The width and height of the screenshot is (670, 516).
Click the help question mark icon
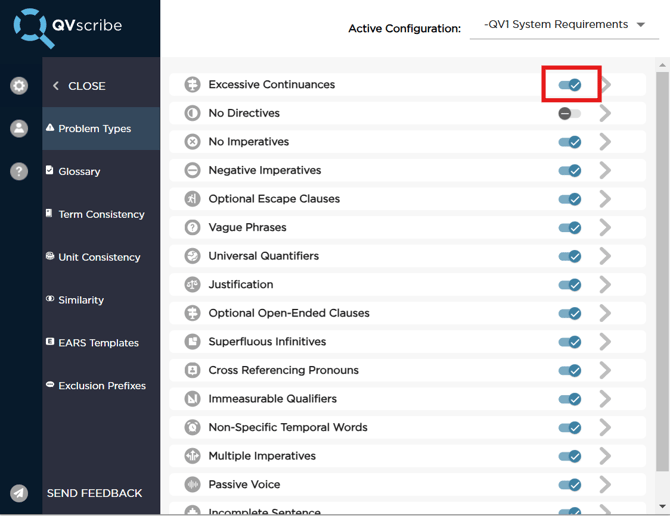coord(19,171)
